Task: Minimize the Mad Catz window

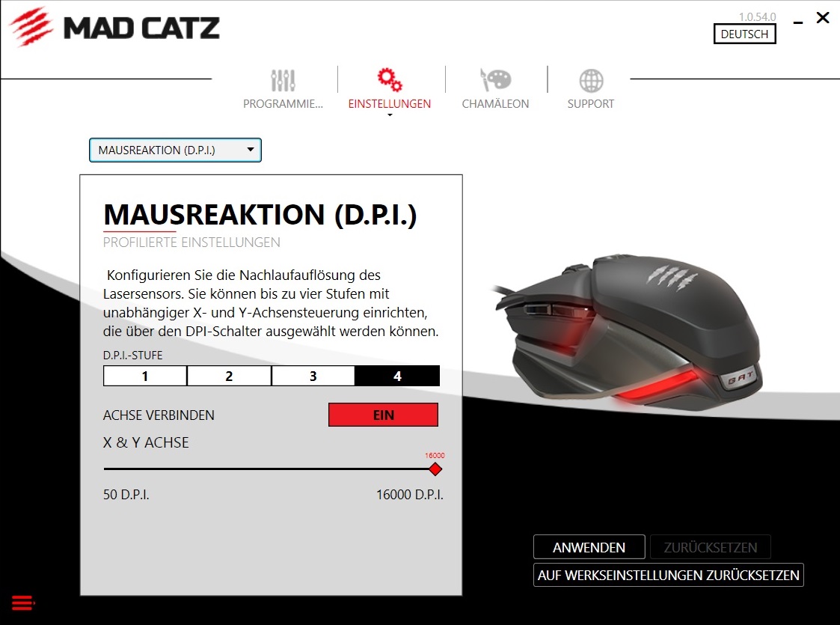Action: [798, 22]
